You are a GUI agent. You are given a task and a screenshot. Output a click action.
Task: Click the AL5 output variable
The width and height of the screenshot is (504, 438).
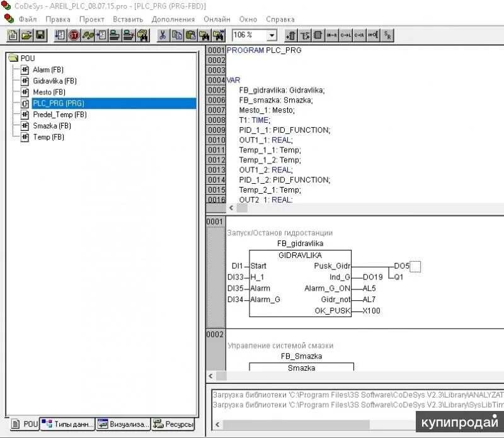pyautogui.click(x=369, y=288)
